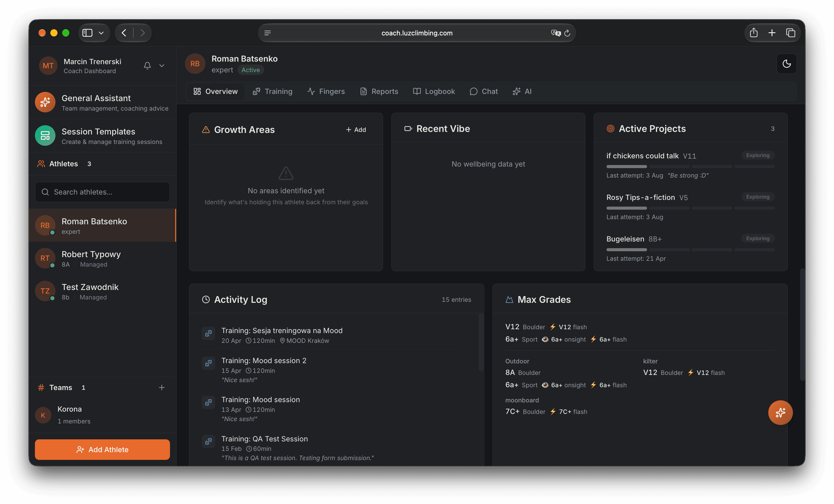Click training icon beside Sesja treningowa entry

tap(208, 333)
